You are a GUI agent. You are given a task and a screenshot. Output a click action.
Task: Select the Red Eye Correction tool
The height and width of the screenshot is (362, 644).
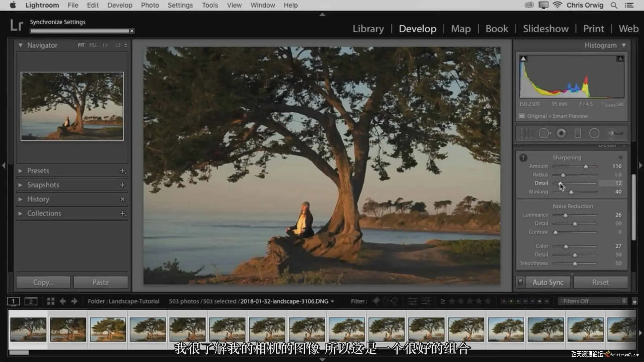click(x=561, y=133)
